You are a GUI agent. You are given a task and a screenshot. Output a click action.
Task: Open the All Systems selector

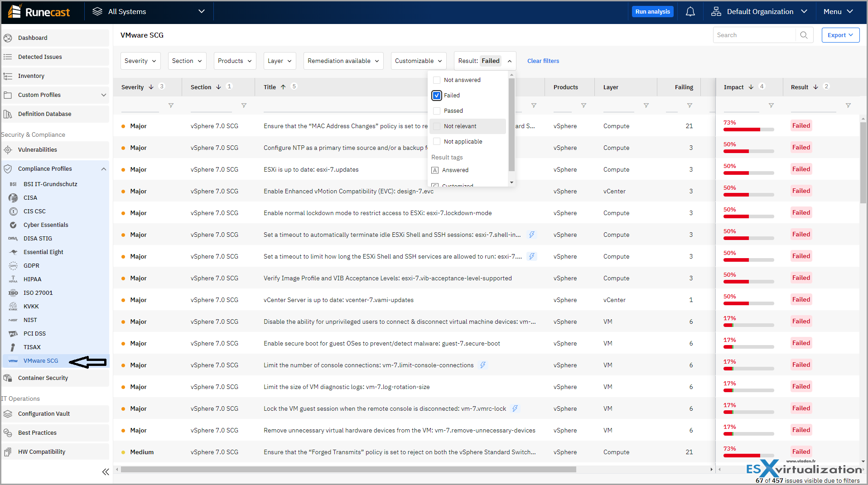(x=149, y=12)
